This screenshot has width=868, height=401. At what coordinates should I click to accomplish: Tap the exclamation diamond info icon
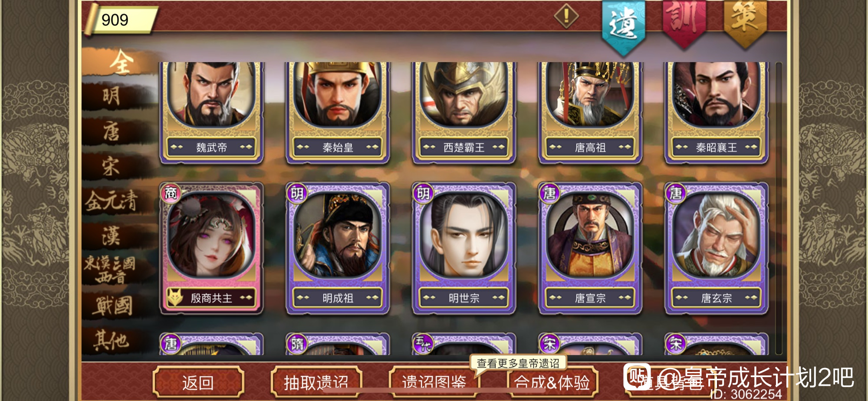(566, 16)
